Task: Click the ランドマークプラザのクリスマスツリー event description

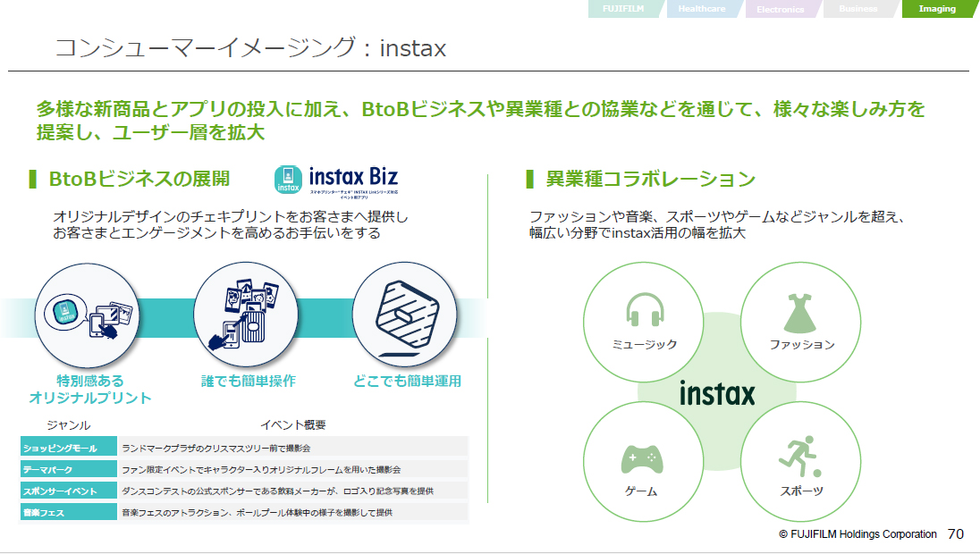Action: [x=216, y=449]
